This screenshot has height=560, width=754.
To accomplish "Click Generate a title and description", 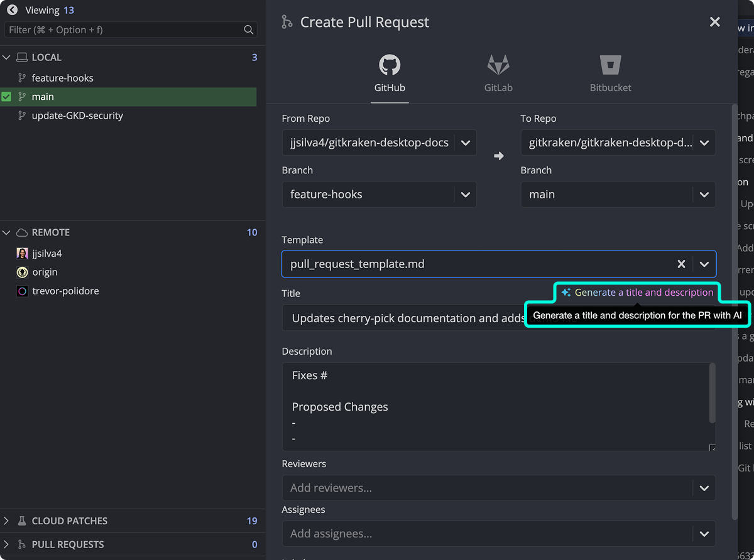I will pos(637,292).
